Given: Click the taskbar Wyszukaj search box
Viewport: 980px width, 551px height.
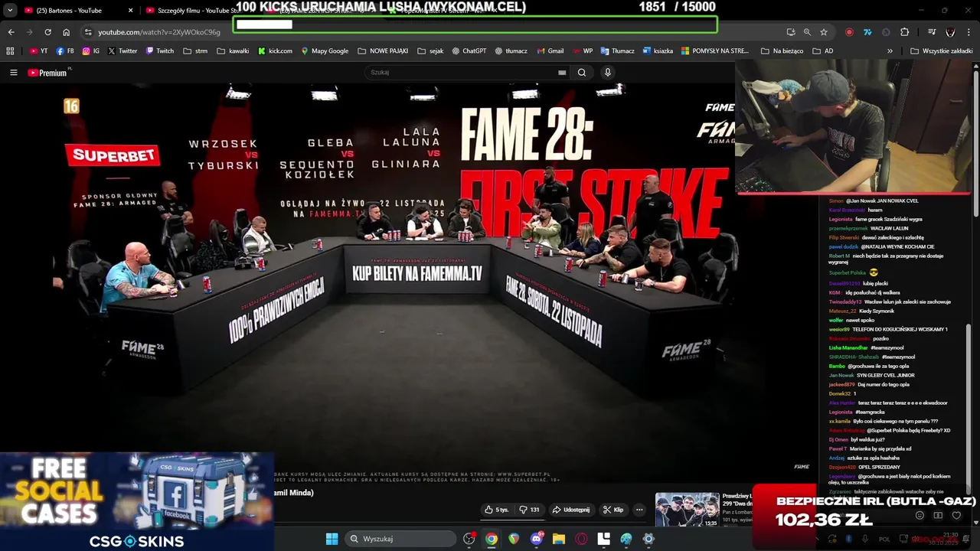Looking at the screenshot, I should (x=400, y=539).
